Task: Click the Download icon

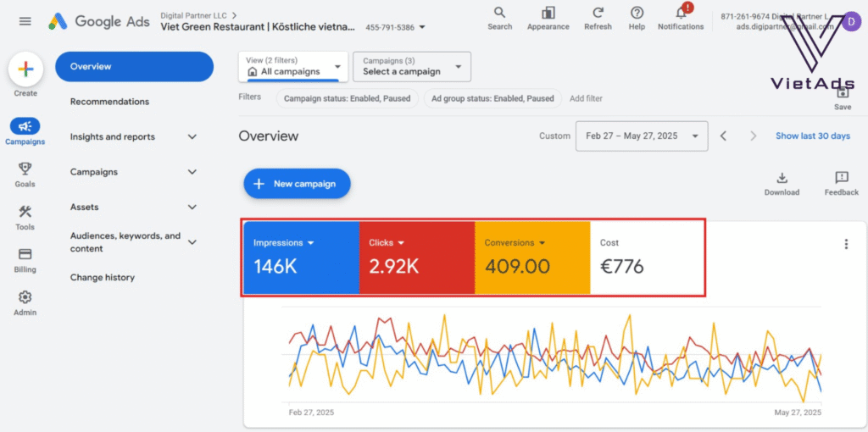Action: (x=782, y=178)
